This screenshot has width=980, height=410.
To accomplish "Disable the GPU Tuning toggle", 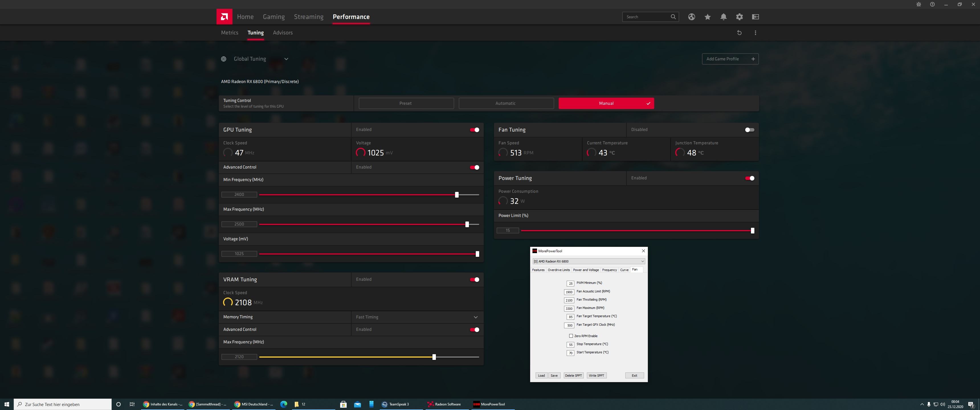I will point(474,130).
